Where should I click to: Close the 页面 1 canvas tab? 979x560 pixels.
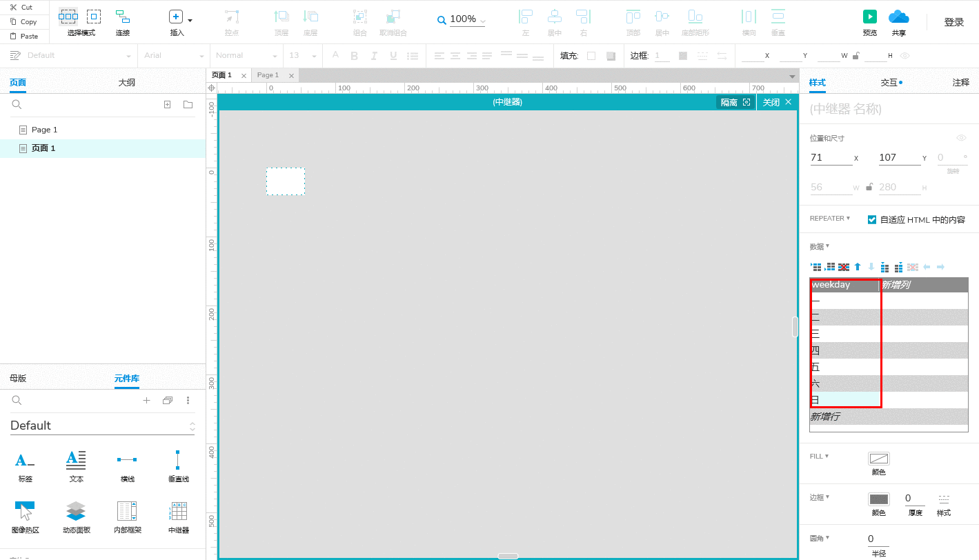[244, 76]
